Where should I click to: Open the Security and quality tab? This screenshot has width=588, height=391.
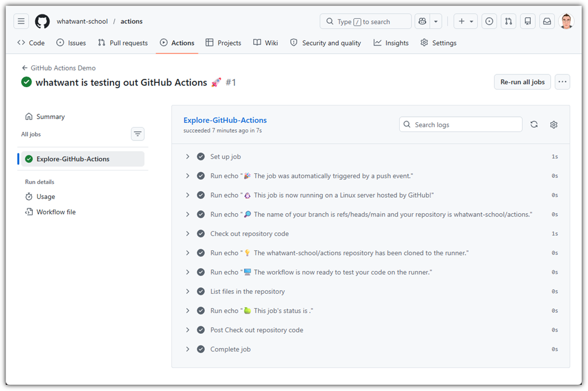click(x=325, y=43)
